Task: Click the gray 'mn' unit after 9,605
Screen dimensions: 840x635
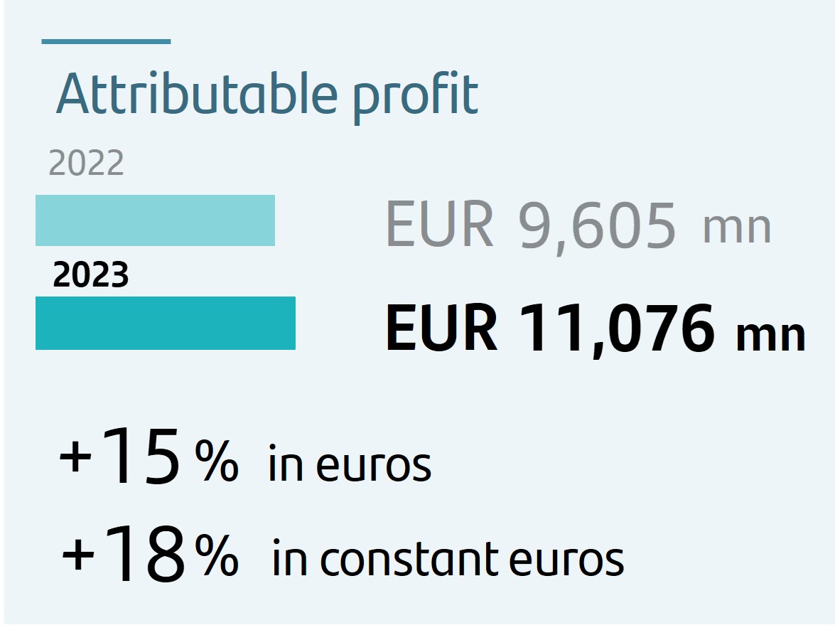Action: click(x=737, y=229)
